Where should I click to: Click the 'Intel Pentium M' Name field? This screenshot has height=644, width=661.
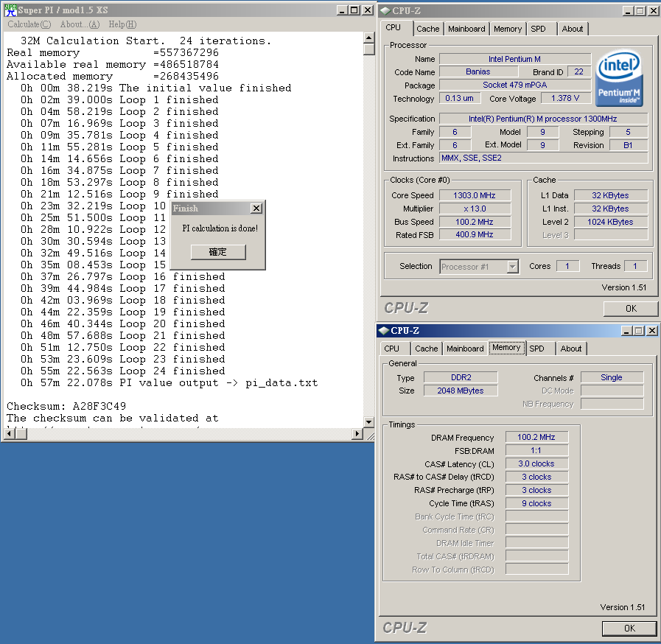[514, 59]
